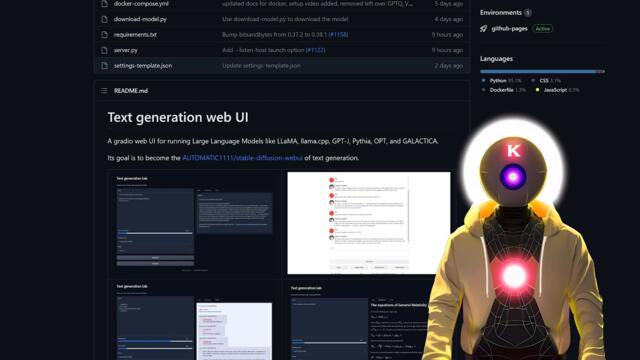This screenshot has width=640, height=360.
Task: Select CSS in languages list
Action: point(544,81)
